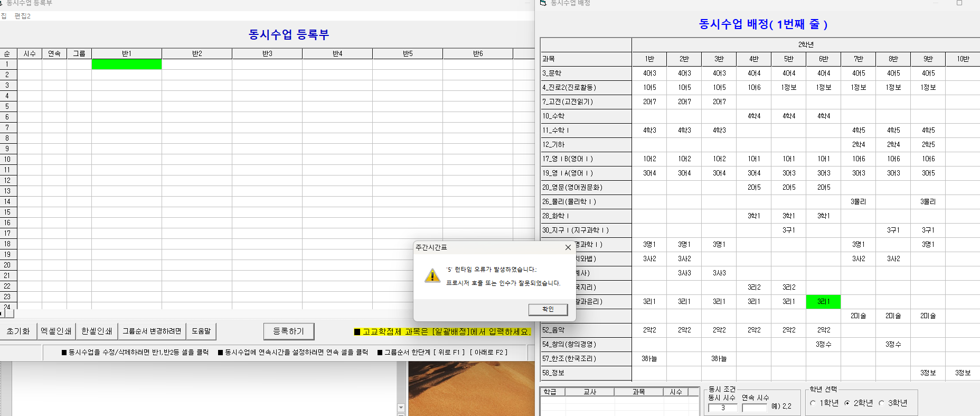Click the 연속 column header in 등록부

tap(54, 53)
